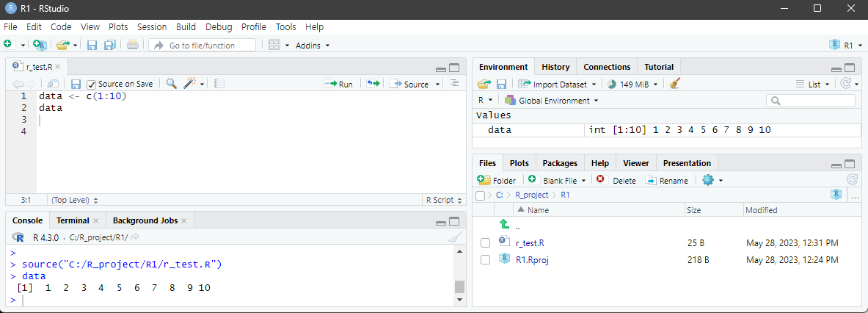
Task: Open the (Top Level) scope selector
Action: tap(75, 200)
